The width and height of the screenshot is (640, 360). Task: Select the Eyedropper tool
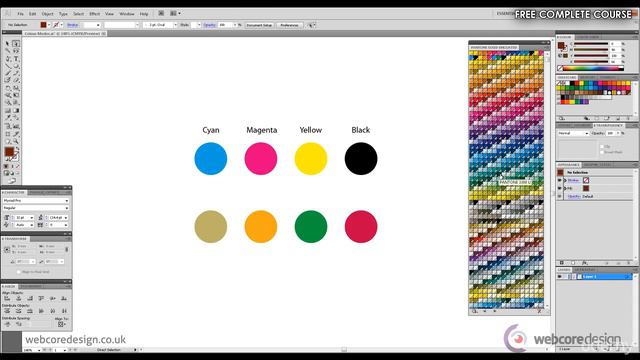point(7,118)
